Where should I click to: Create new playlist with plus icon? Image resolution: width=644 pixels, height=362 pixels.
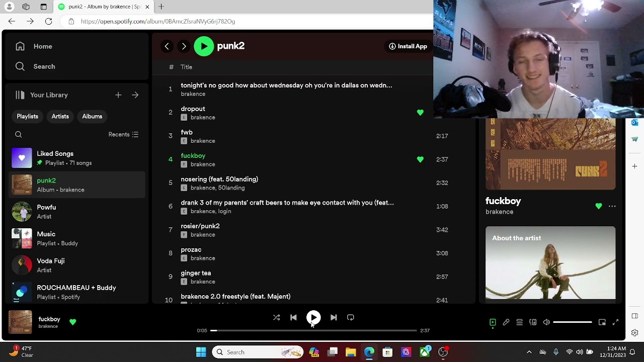118,95
